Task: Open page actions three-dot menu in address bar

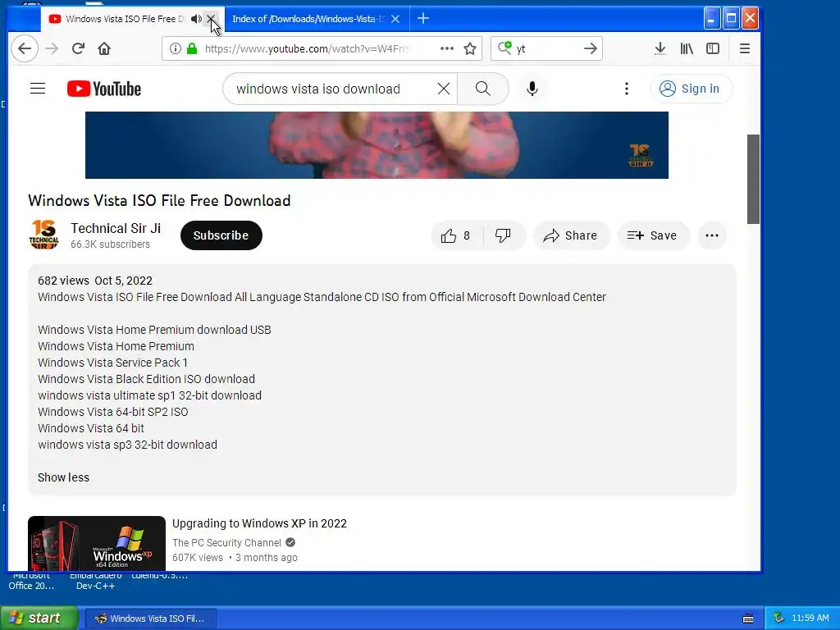Action: 447,48
